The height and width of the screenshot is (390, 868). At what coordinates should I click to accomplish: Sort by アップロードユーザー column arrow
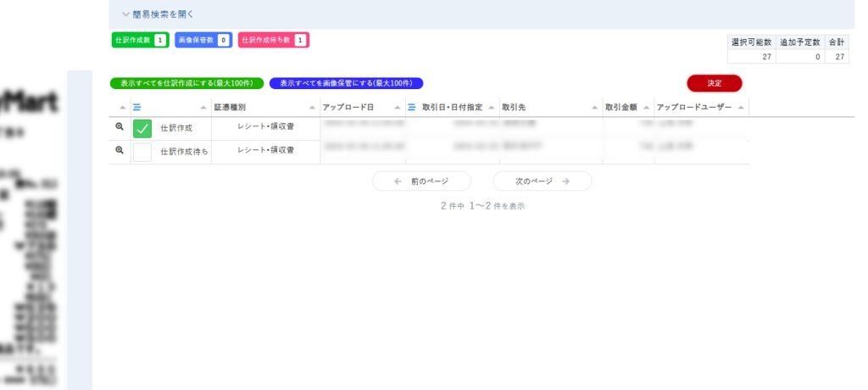click(741, 108)
